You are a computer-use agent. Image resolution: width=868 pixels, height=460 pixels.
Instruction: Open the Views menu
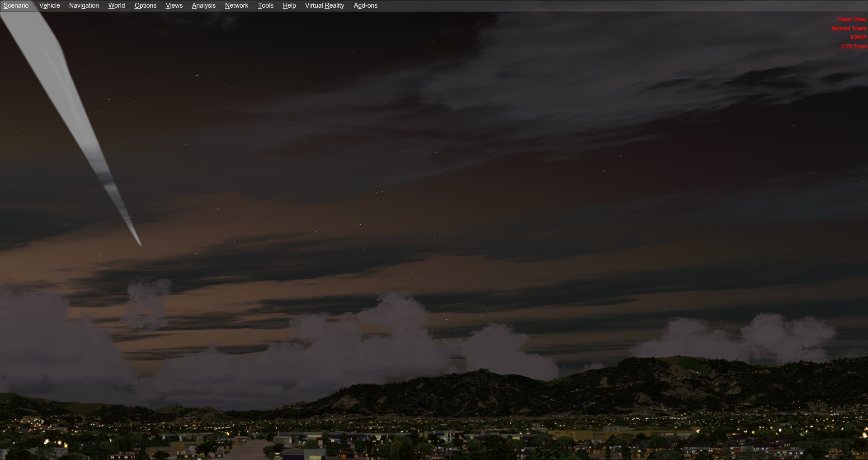pyautogui.click(x=174, y=5)
